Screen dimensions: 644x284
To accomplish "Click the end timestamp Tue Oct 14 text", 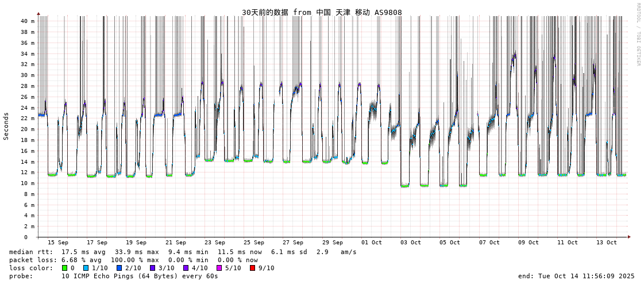I will (x=576, y=276).
